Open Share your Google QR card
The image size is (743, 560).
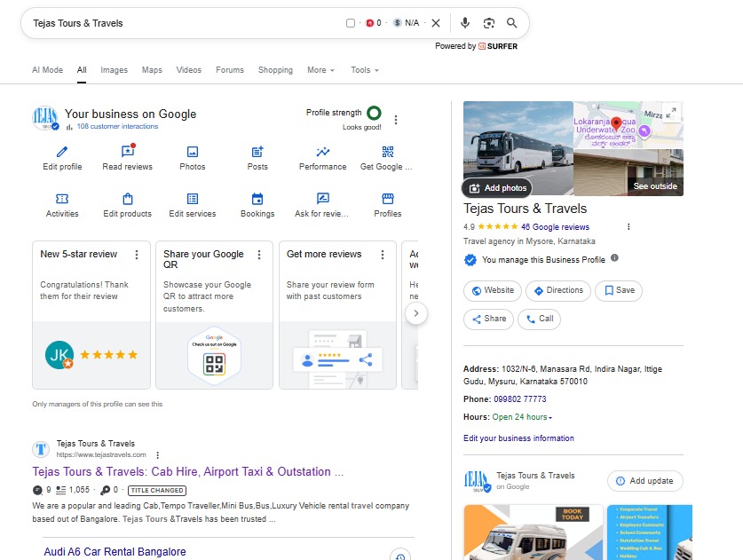tap(214, 315)
